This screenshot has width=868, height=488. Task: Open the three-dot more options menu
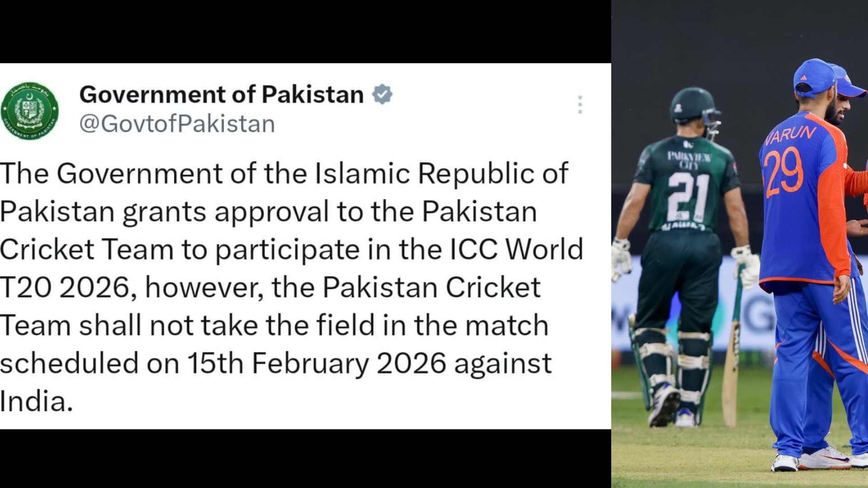pyautogui.click(x=580, y=105)
